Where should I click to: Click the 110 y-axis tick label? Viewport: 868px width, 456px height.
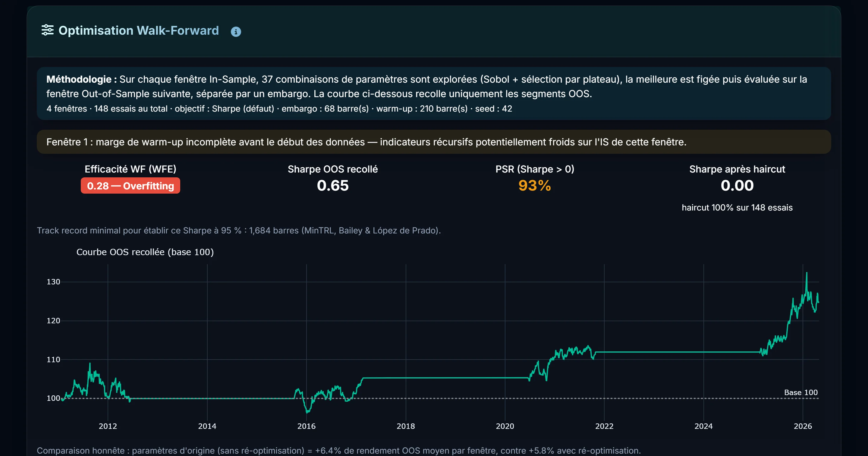[x=53, y=359]
